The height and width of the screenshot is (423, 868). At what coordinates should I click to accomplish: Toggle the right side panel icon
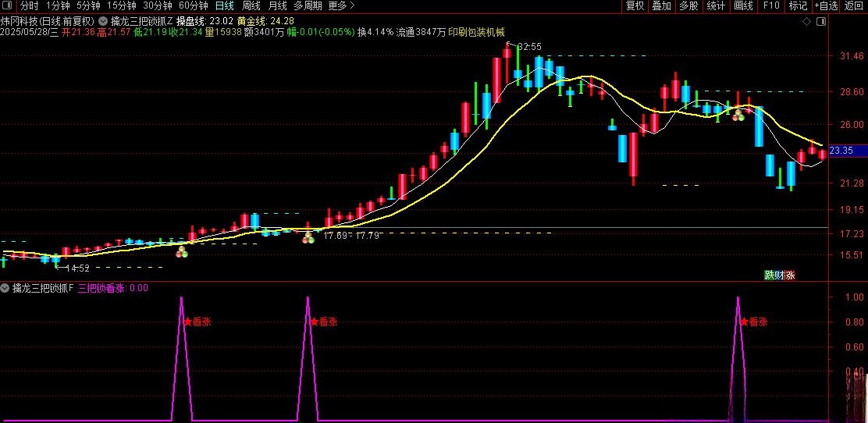point(820,20)
